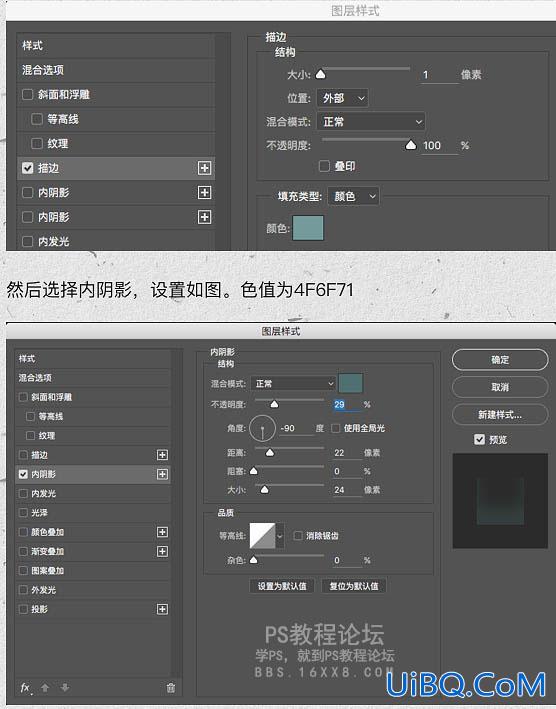Add another 颜色叠加 effect with its plus icon
This screenshot has height=709, width=556.
click(162, 532)
